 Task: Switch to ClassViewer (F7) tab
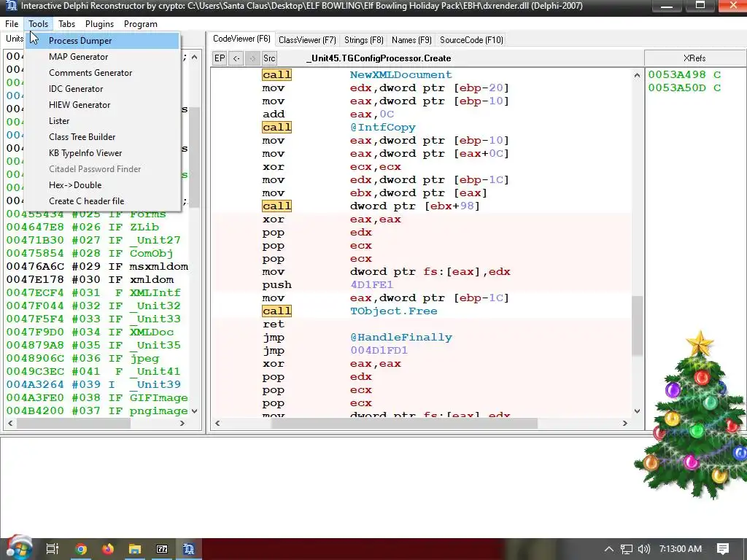(307, 40)
